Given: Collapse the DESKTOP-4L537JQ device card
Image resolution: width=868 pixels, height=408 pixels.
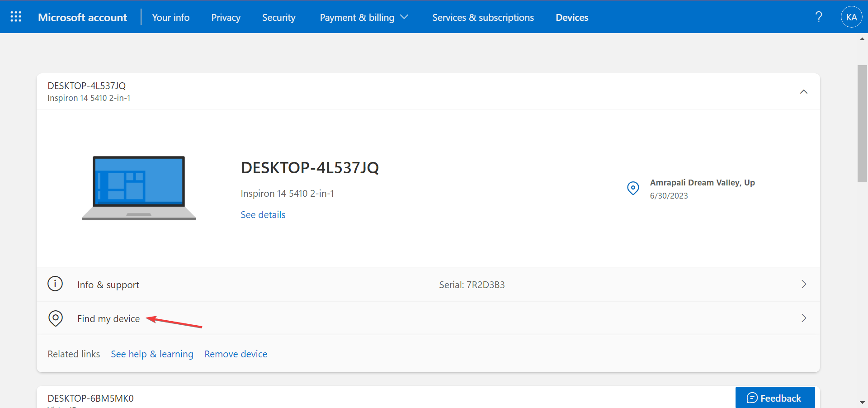Looking at the screenshot, I should (803, 91).
